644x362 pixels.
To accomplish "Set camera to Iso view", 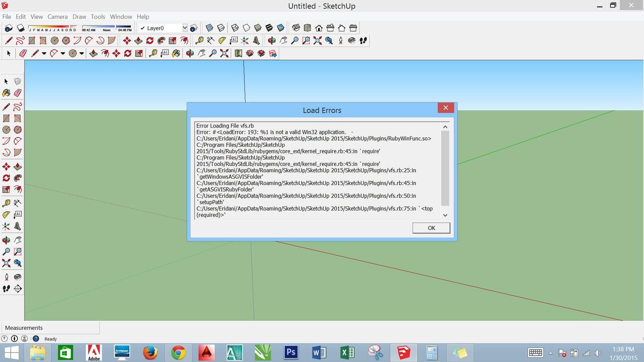I will (x=296, y=28).
